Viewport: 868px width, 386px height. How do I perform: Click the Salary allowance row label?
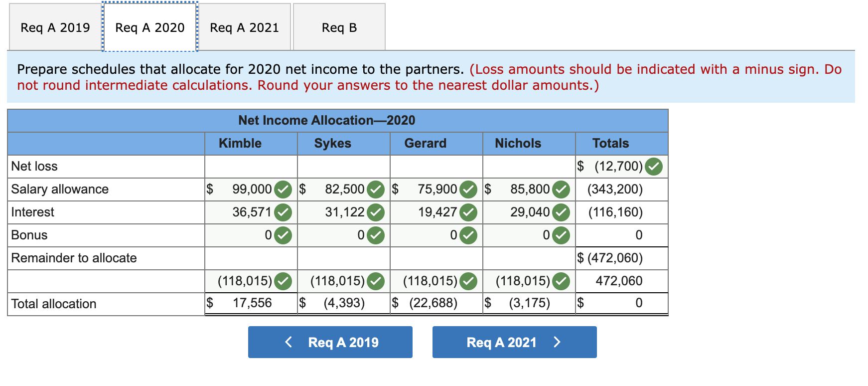pos(60,190)
